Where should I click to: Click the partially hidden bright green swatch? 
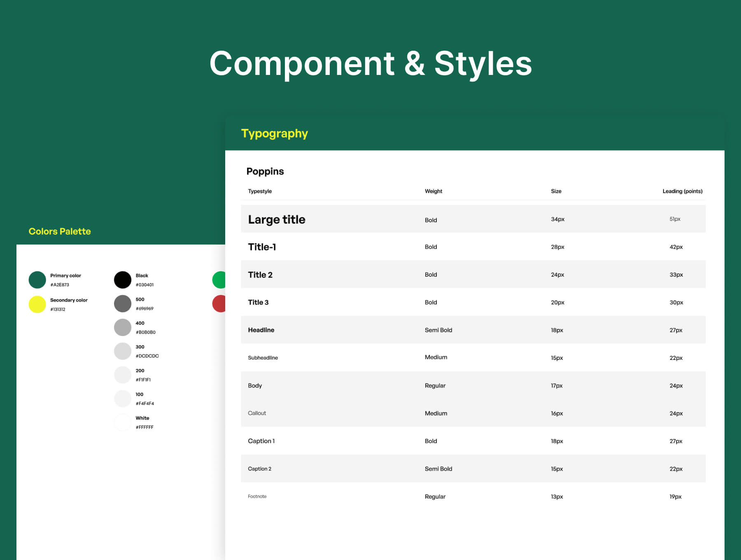pyautogui.click(x=219, y=280)
